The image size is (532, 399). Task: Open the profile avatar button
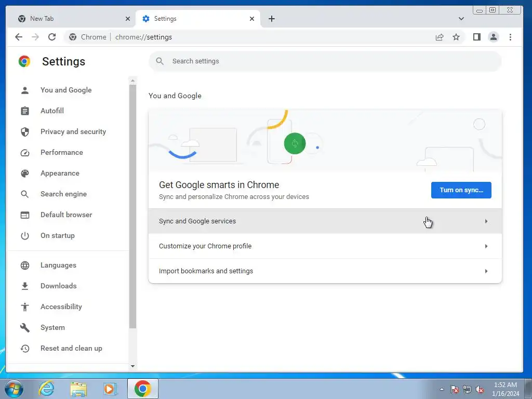494,37
